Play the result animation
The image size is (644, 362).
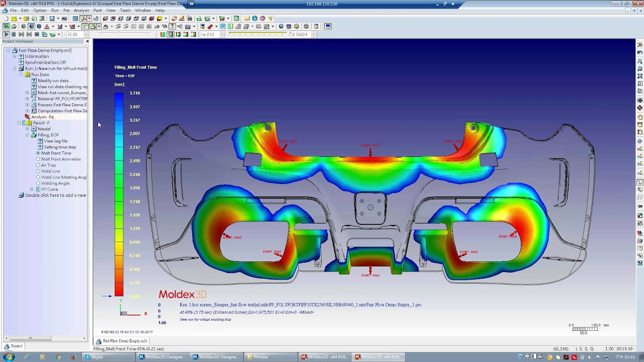(7, 34)
